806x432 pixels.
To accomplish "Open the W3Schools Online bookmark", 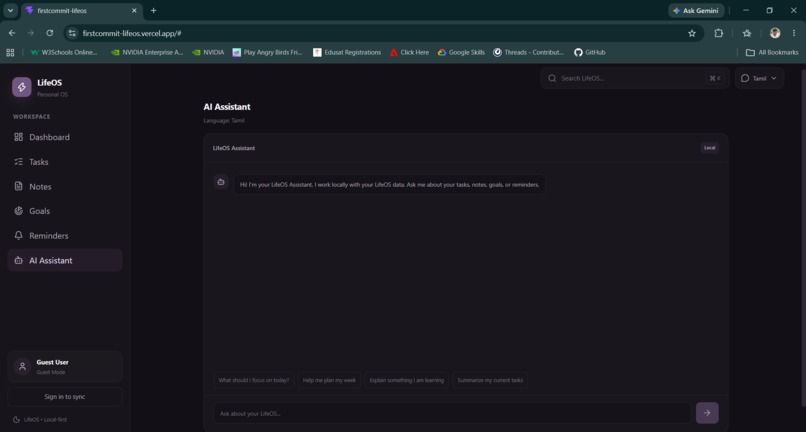I will [64, 52].
